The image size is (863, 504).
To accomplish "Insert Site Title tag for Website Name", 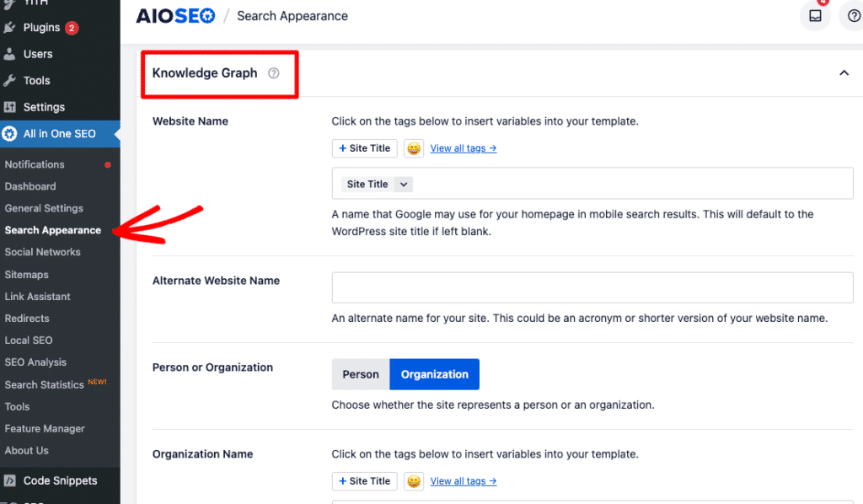I will point(364,148).
